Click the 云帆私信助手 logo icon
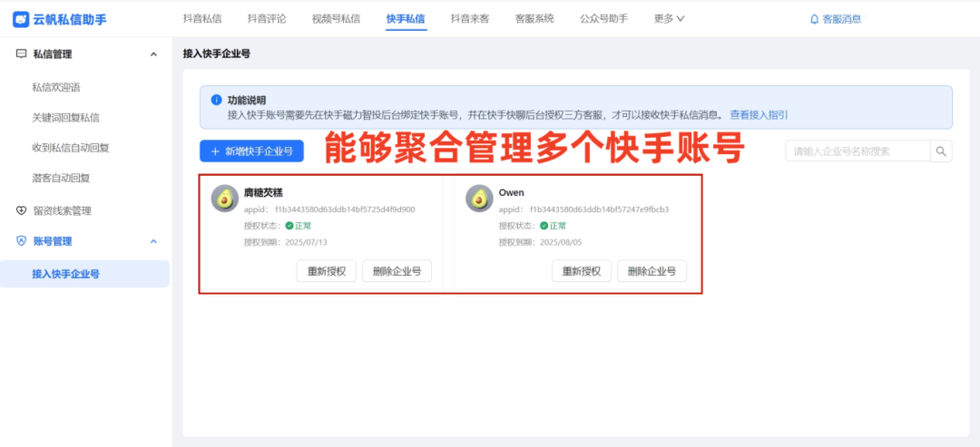Image resolution: width=980 pixels, height=447 pixels. click(x=21, y=19)
